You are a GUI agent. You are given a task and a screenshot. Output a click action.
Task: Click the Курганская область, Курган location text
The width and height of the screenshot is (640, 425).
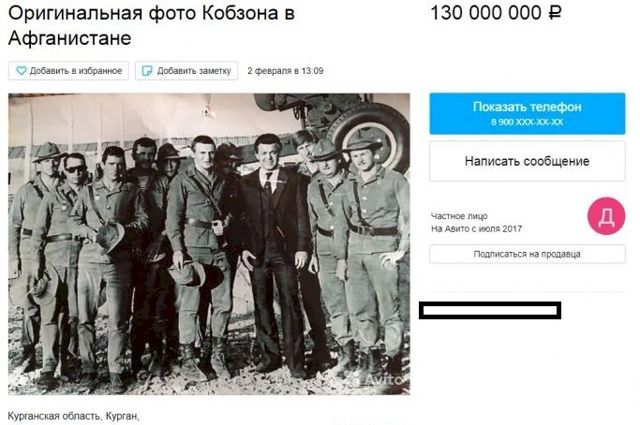coord(73,416)
